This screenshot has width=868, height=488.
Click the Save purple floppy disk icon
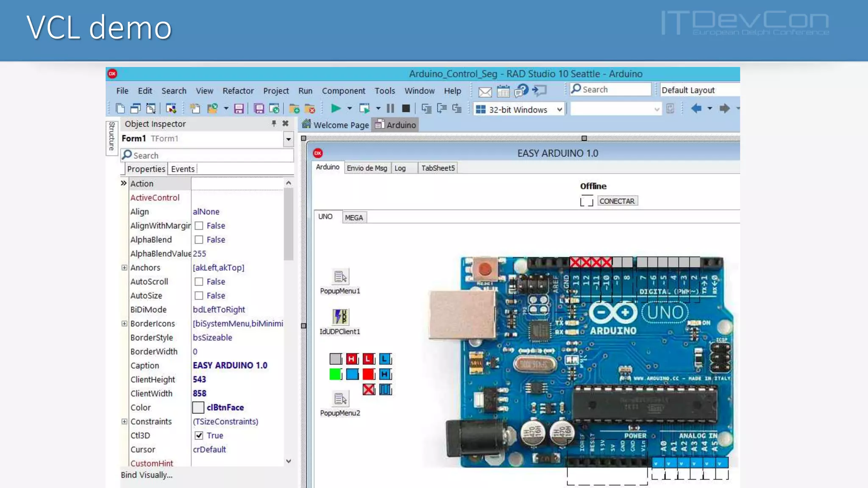[239, 109]
